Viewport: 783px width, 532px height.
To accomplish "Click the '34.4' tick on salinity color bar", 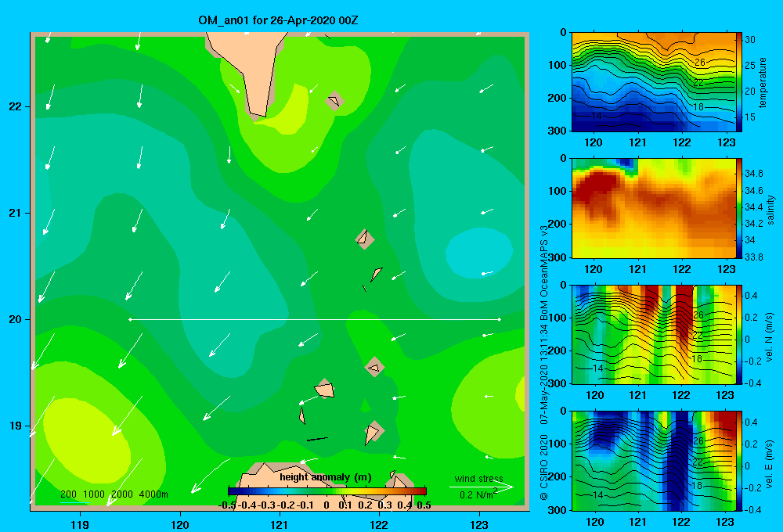I will coord(753,207).
